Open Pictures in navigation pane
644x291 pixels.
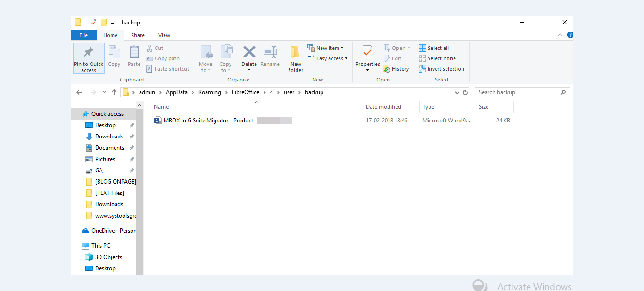click(105, 159)
